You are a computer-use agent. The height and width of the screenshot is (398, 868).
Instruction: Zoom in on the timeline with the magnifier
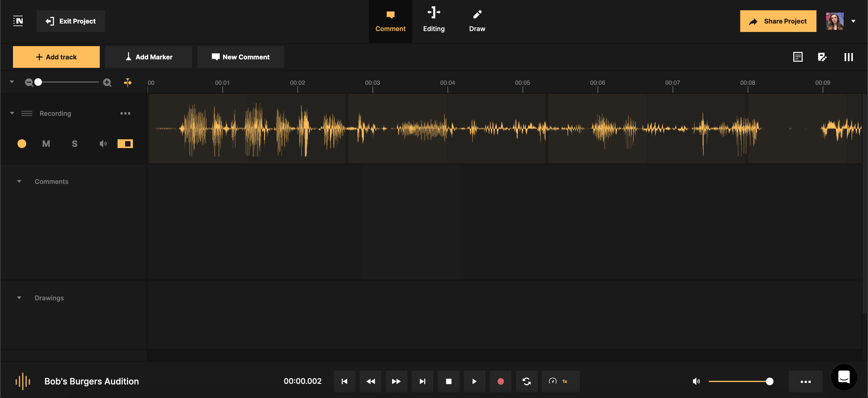107,82
